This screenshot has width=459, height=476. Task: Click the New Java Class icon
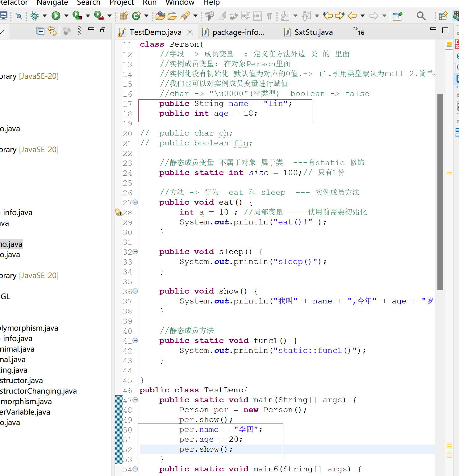point(136,16)
